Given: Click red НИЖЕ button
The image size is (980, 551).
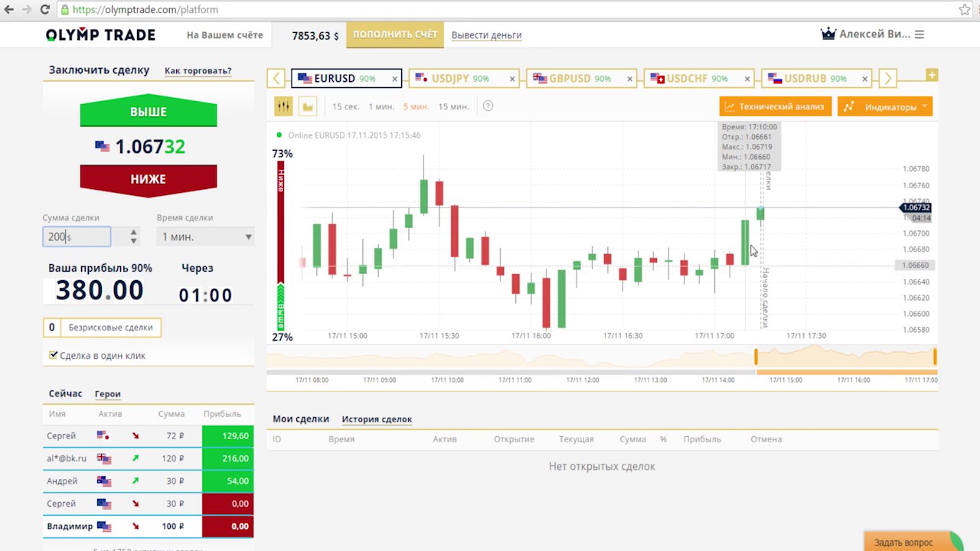Looking at the screenshot, I should (149, 179).
